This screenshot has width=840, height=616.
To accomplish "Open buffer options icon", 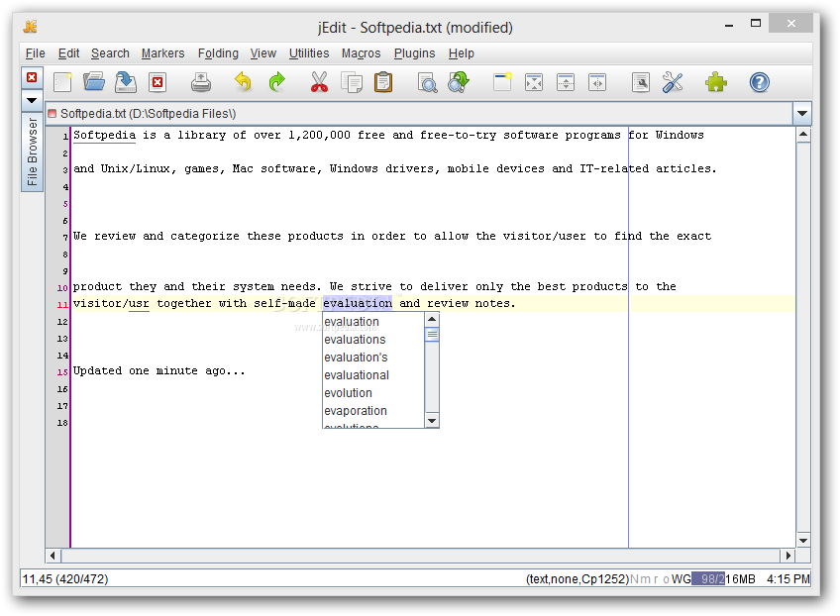I will [641, 82].
